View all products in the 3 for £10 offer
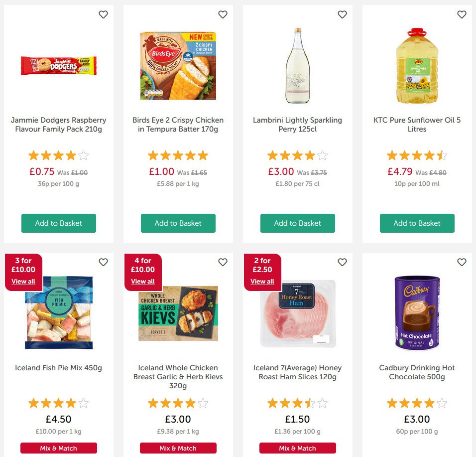The image size is (476, 457). (23, 281)
